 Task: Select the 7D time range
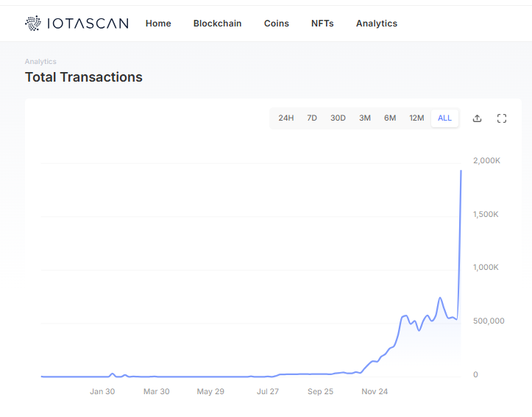click(x=312, y=118)
